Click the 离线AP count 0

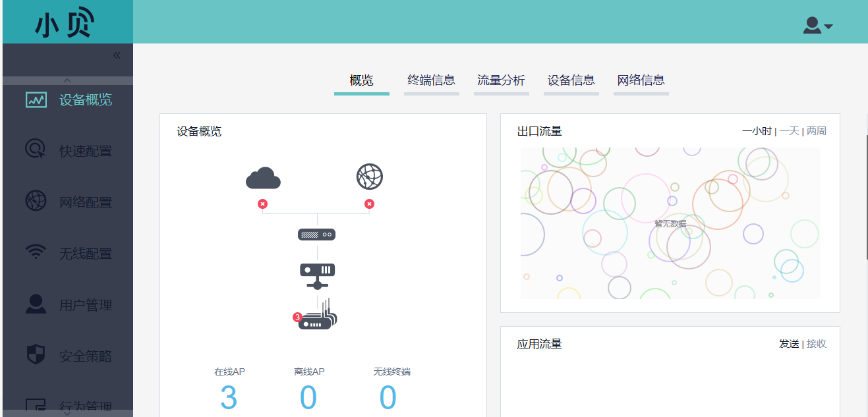tap(308, 398)
